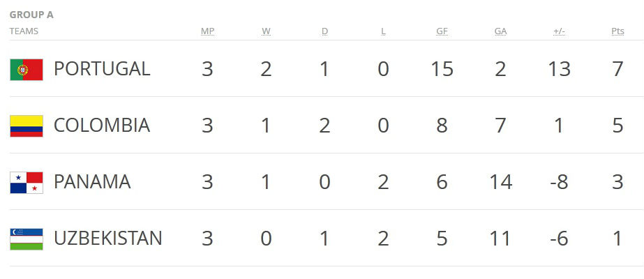Click the MP column header
This screenshot has width=644, height=279.
coord(207,31)
